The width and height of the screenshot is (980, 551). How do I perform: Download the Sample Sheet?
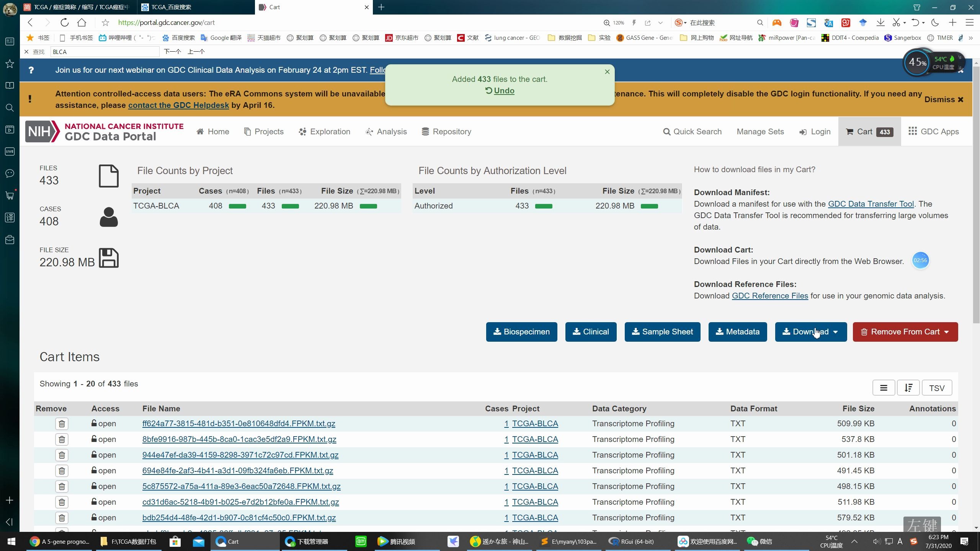pos(662,332)
